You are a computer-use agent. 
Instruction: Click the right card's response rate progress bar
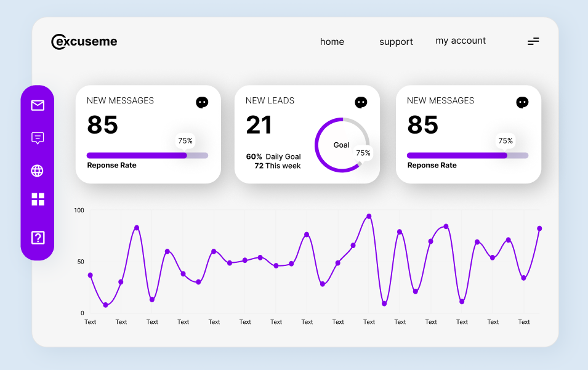[467, 156]
